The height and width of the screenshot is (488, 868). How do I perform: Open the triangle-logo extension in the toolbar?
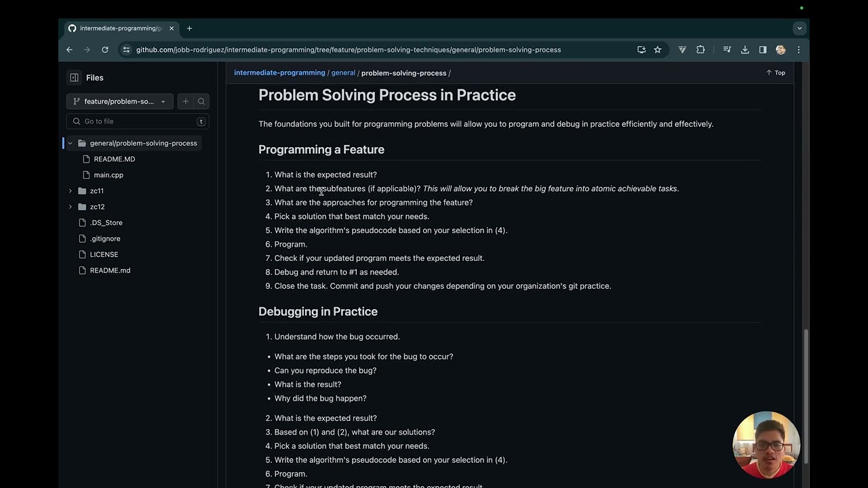click(x=682, y=49)
